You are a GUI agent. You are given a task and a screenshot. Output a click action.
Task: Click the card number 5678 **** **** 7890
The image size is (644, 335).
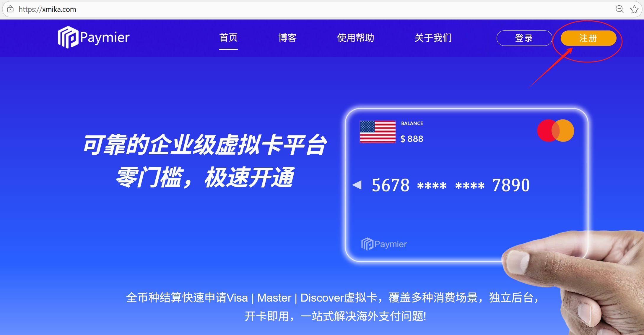point(451,185)
